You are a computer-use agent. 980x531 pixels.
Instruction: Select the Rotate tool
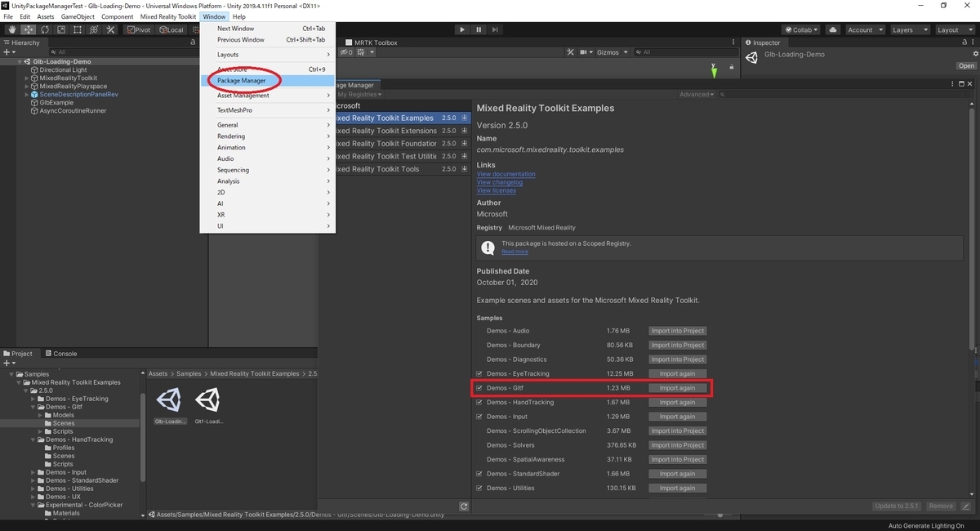tap(44, 29)
